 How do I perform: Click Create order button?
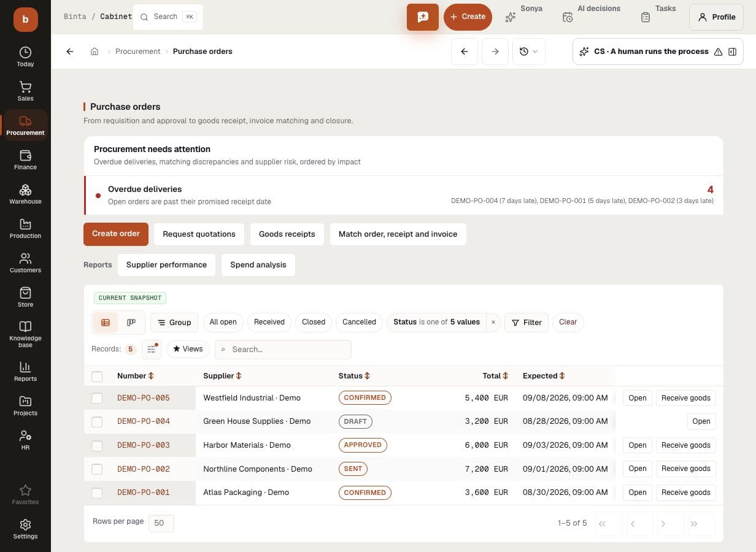coord(116,234)
